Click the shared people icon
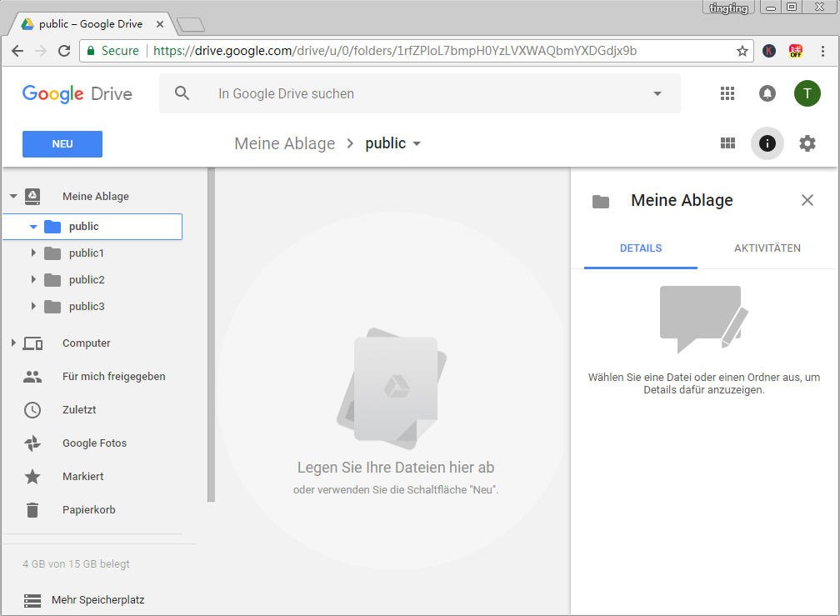 (x=32, y=377)
